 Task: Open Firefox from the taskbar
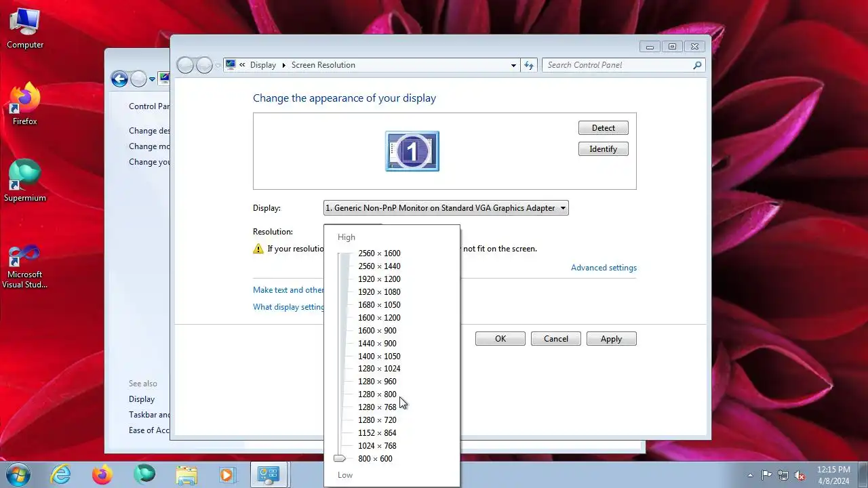click(102, 474)
